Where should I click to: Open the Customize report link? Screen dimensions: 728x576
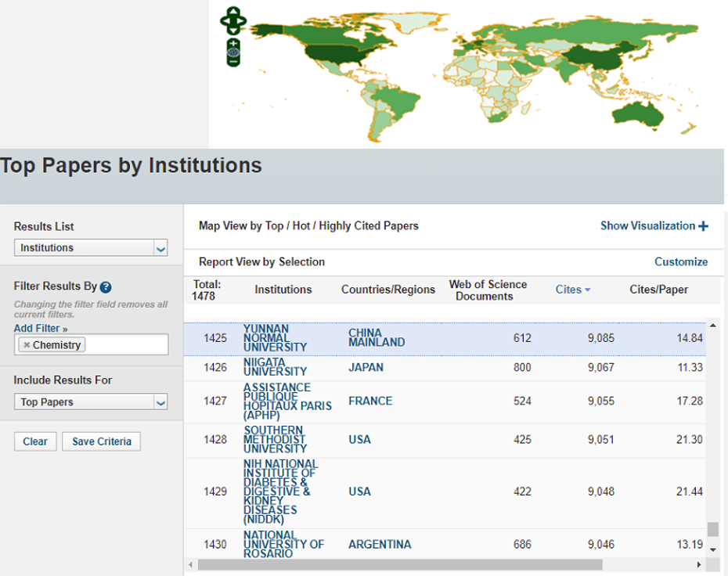(x=680, y=262)
